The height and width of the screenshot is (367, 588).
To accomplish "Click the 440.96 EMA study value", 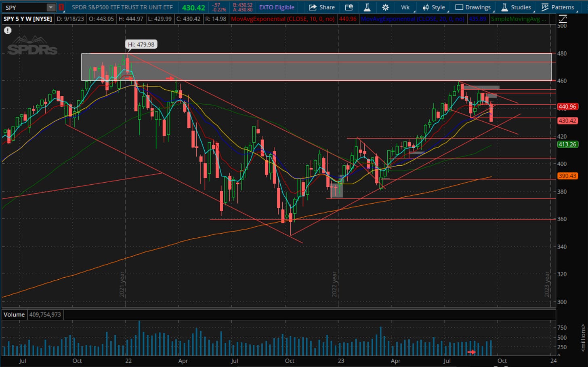I will pos(348,19).
